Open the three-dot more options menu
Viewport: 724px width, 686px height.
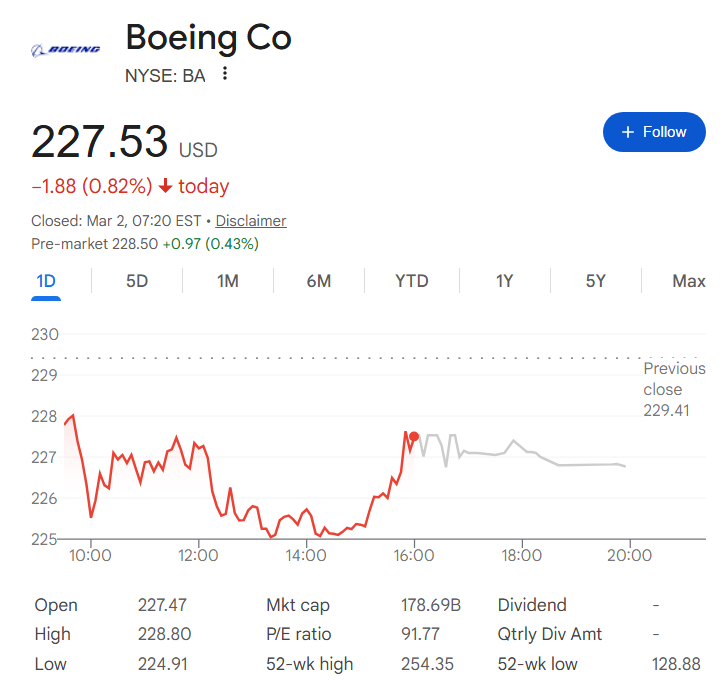(x=225, y=74)
